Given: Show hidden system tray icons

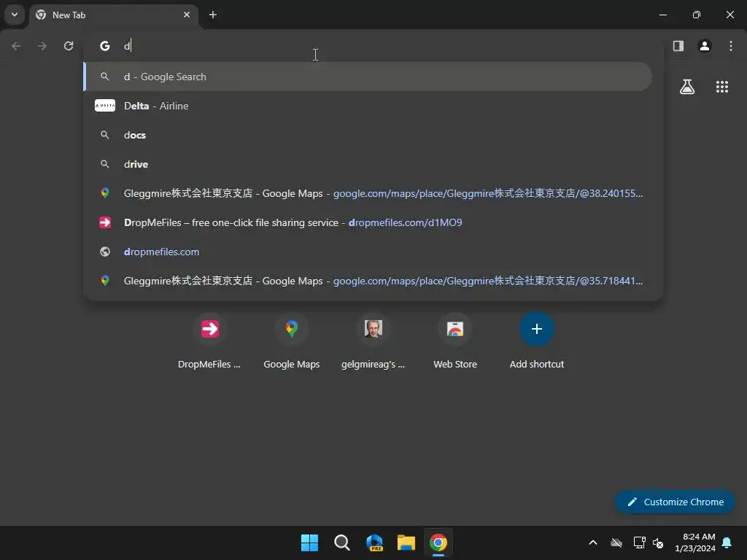Looking at the screenshot, I should click(593, 542).
